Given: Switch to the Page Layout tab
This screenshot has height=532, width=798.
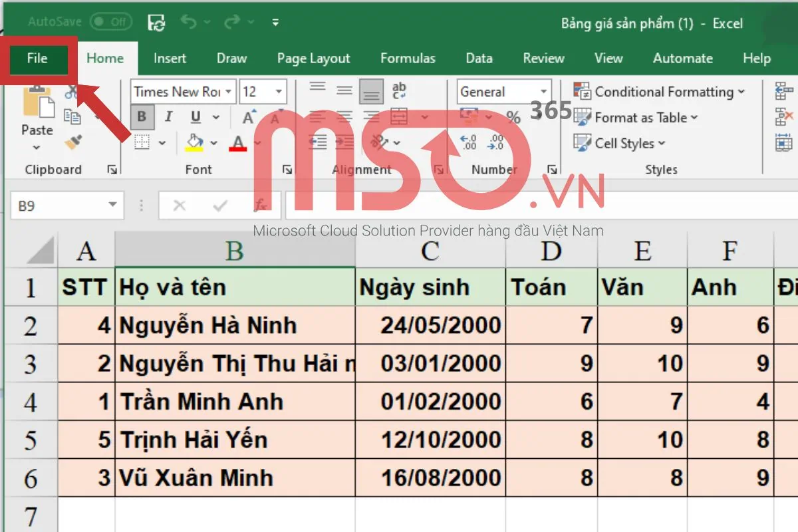Looking at the screenshot, I should 313,59.
